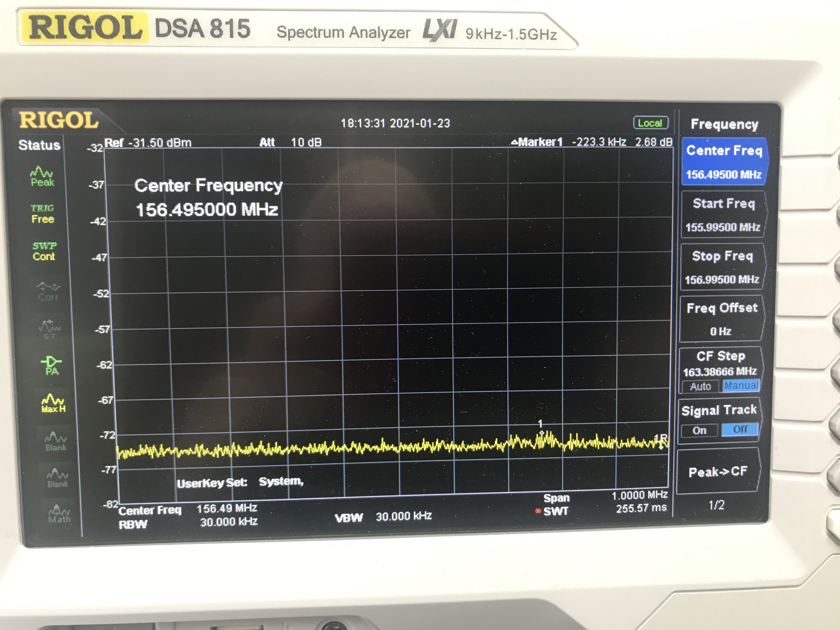
Task: Select the 155.99500 MHz Start Freq value
Action: coord(723,227)
